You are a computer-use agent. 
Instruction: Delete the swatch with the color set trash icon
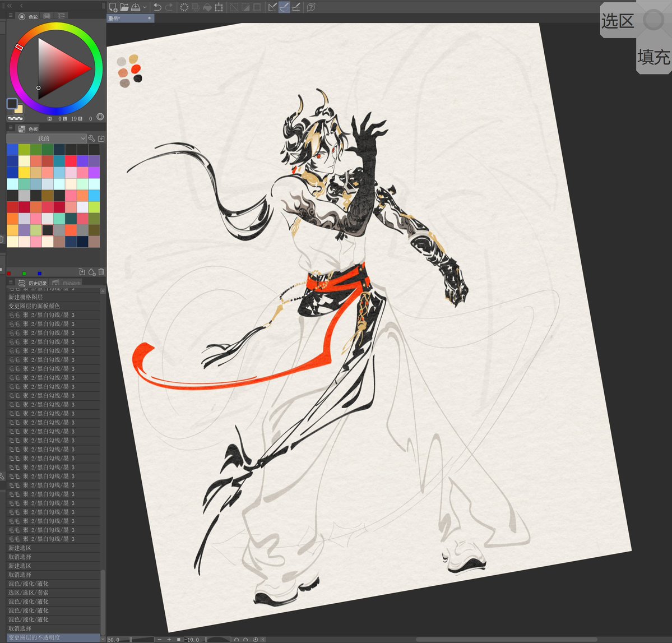[101, 272]
